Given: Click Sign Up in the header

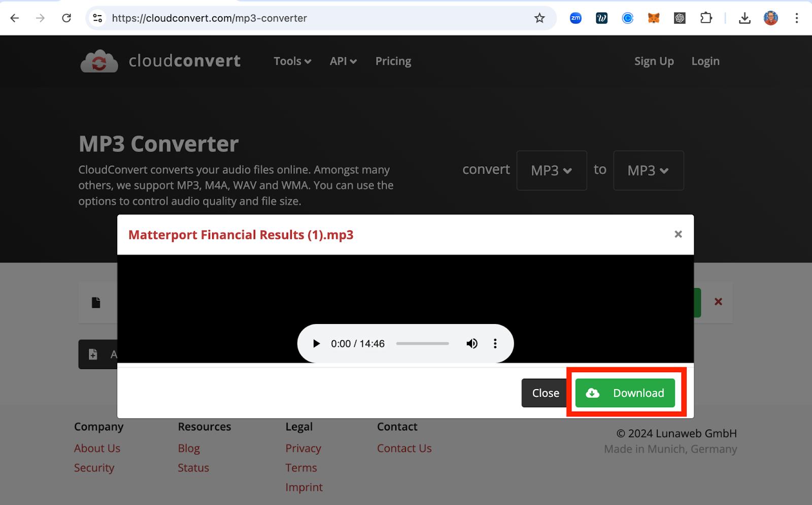Looking at the screenshot, I should pyautogui.click(x=654, y=61).
